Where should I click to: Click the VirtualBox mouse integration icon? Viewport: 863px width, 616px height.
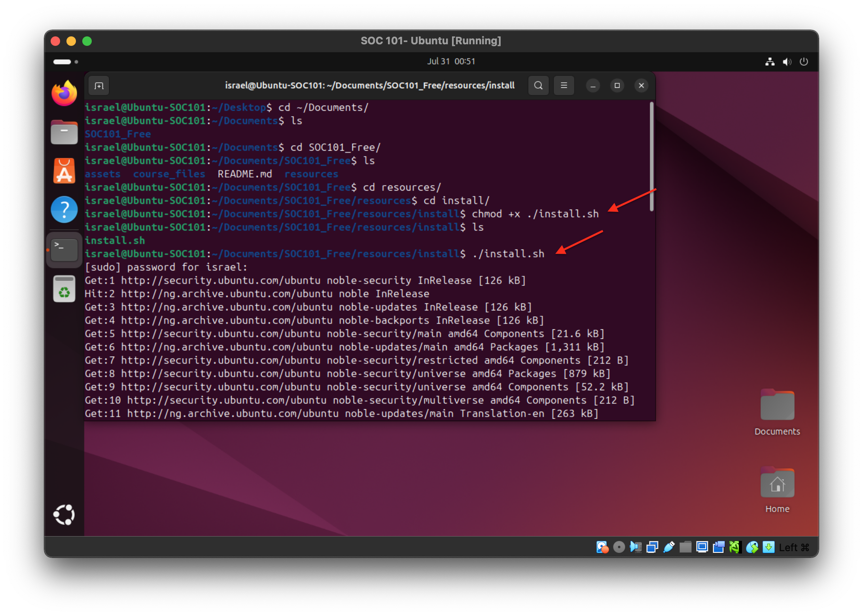(752, 547)
